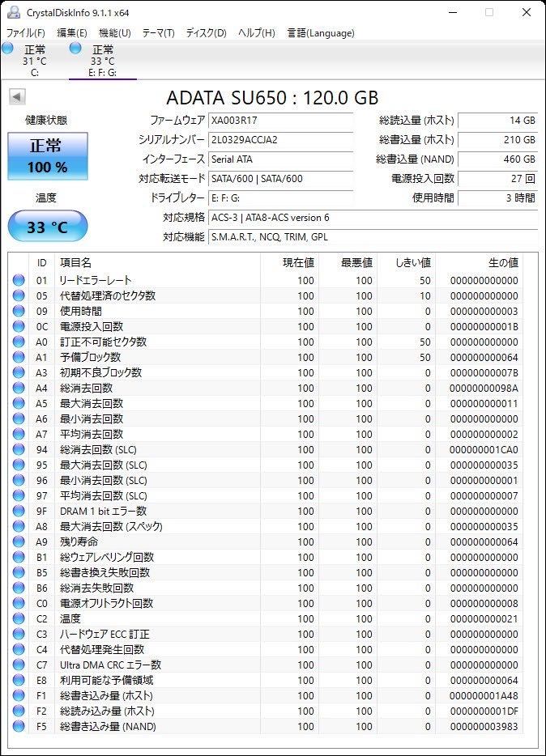Viewport: 546px width, 756px height.
Task: Click the firmware field XA003R17
Action: pyautogui.click(x=281, y=121)
